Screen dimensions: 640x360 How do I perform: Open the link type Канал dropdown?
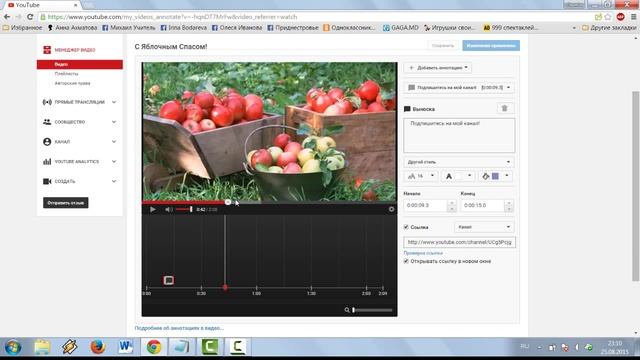tap(484, 227)
